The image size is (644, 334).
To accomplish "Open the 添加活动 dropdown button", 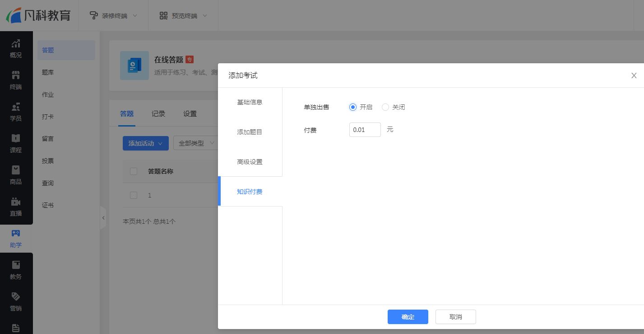I will 146,143.
